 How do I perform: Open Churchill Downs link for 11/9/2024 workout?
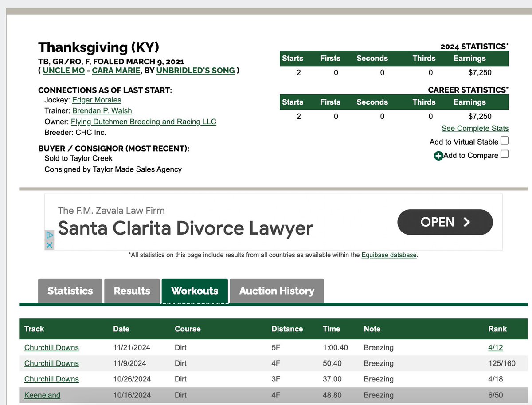[51, 363]
